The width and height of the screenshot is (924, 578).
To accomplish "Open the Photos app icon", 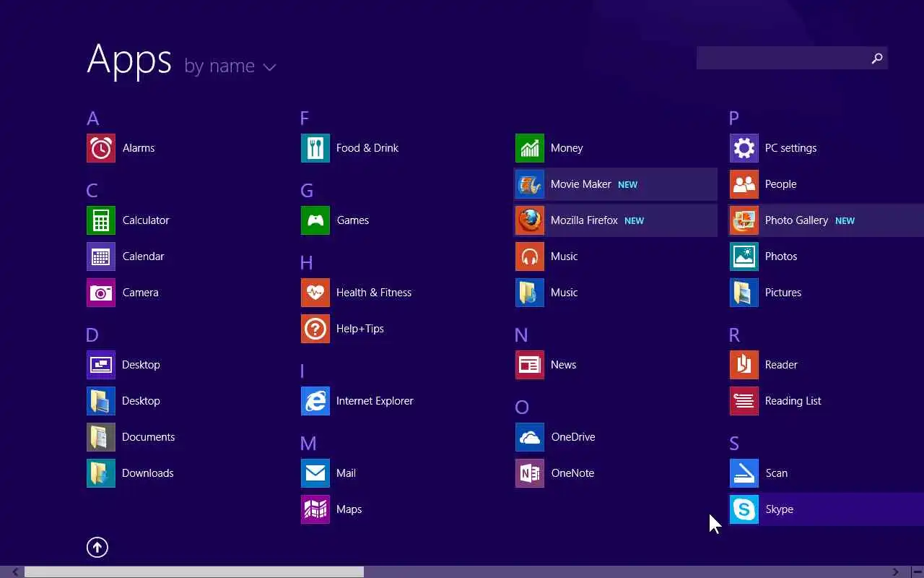I will (744, 256).
